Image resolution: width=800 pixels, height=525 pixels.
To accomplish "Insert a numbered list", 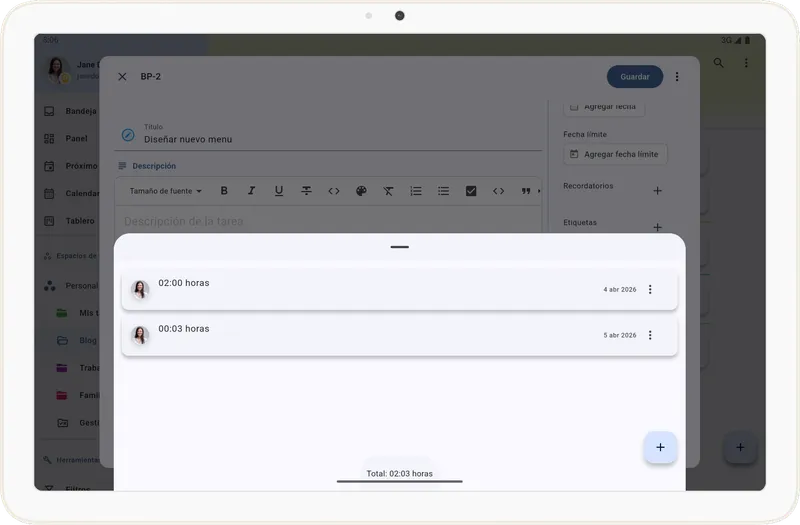I will pos(416,191).
